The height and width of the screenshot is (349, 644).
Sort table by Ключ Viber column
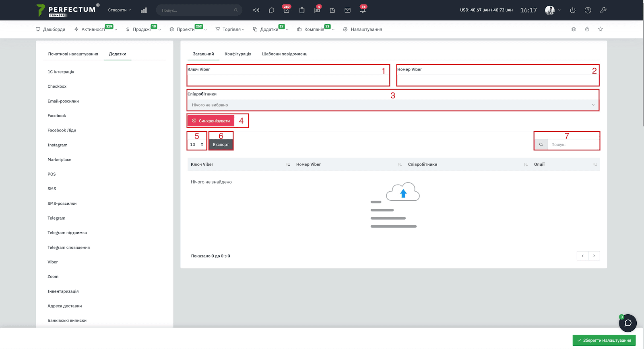[240, 164]
